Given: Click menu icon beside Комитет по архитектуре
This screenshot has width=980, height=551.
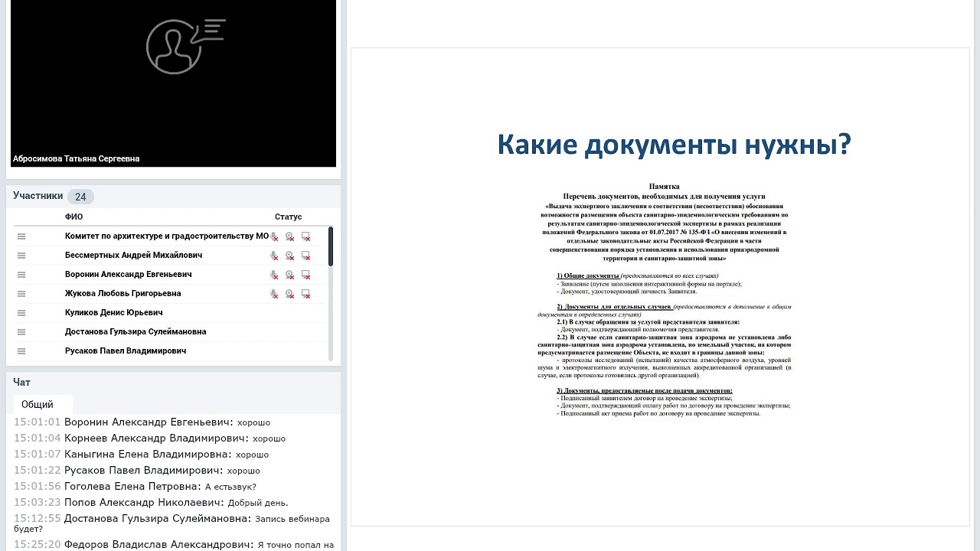Looking at the screenshot, I should point(21,236).
